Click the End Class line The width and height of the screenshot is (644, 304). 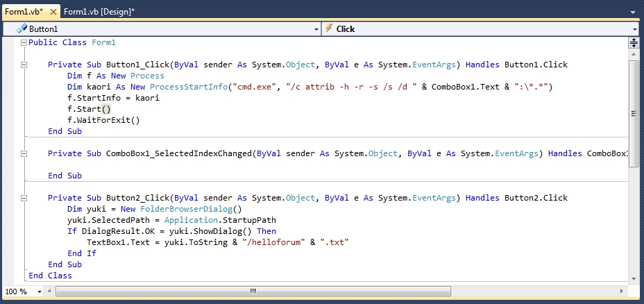pos(50,276)
